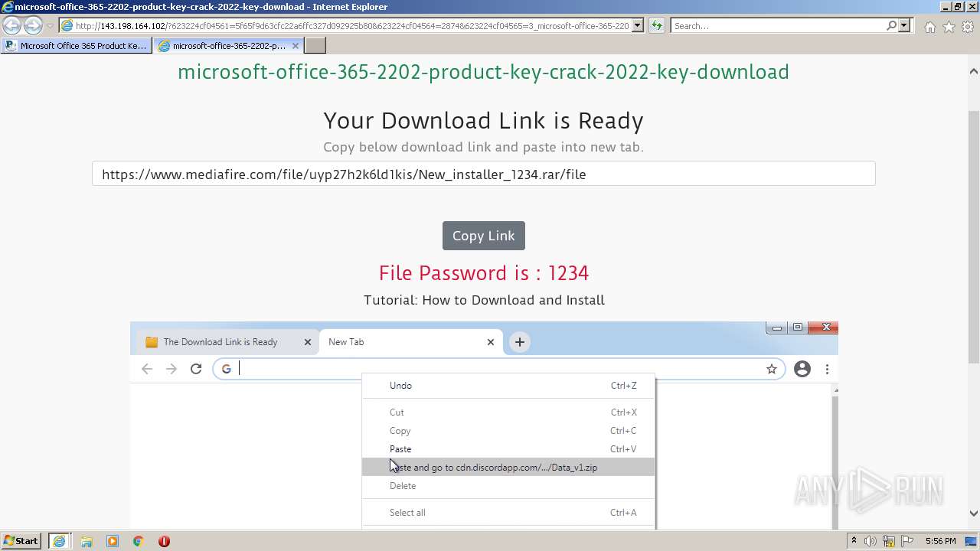980x551 pixels.
Task: Choose Copy in the context menu
Action: coord(508,431)
